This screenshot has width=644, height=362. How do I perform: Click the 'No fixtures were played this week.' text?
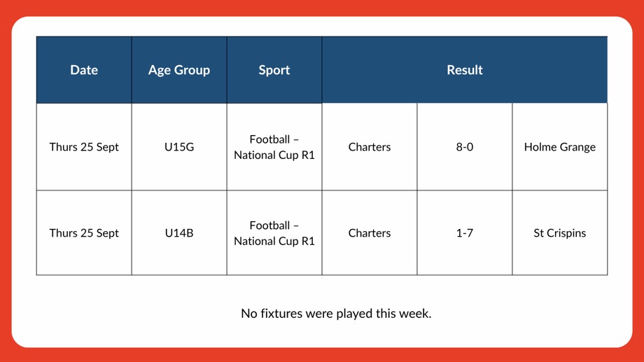tap(336, 313)
